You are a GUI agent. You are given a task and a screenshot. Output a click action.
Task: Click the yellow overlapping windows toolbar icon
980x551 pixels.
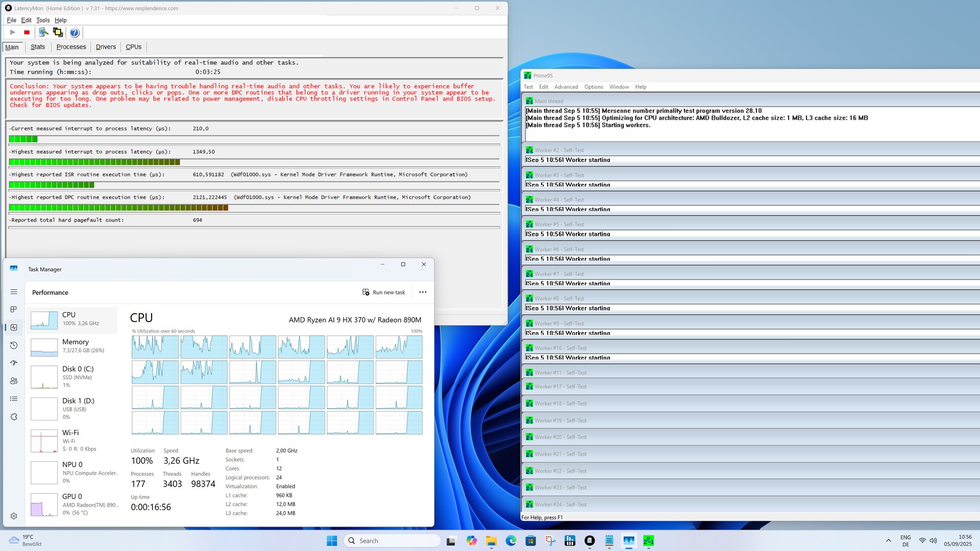coord(58,33)
